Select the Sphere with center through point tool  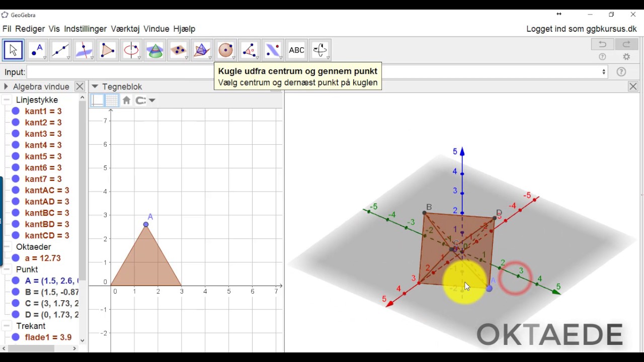pyautogui.click(x=226, y=50)
